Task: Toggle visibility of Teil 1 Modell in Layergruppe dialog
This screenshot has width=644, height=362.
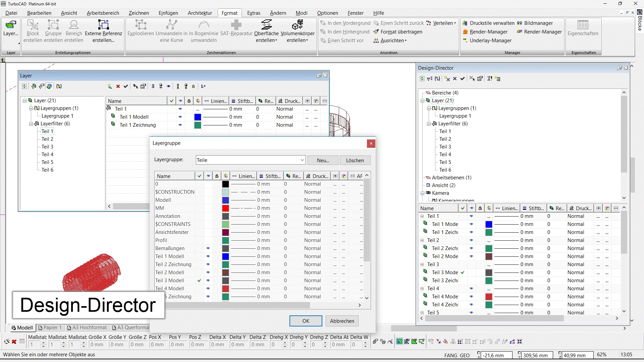Action: tap(208, 256)
